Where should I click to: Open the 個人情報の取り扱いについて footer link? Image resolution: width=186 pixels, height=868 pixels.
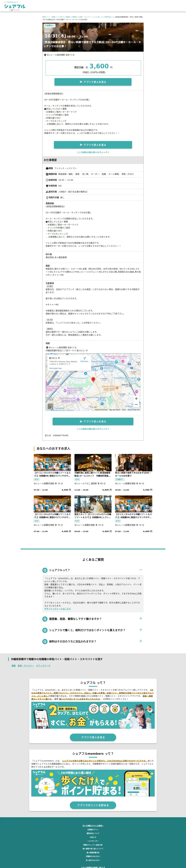tap(93, 849)
